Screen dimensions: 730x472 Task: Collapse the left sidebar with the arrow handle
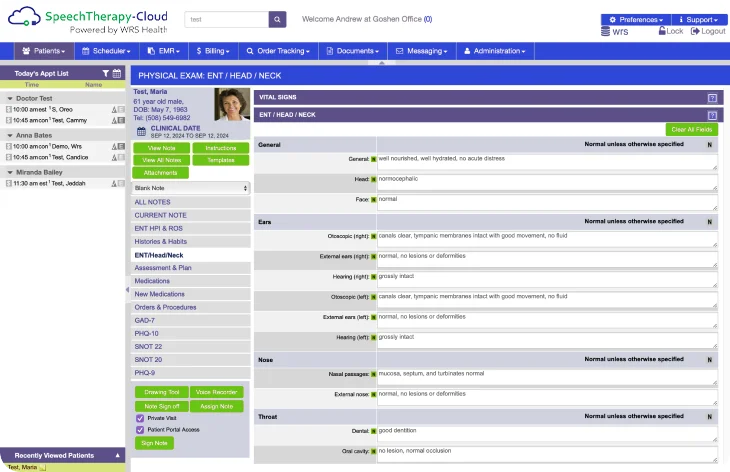click(128, 290)
